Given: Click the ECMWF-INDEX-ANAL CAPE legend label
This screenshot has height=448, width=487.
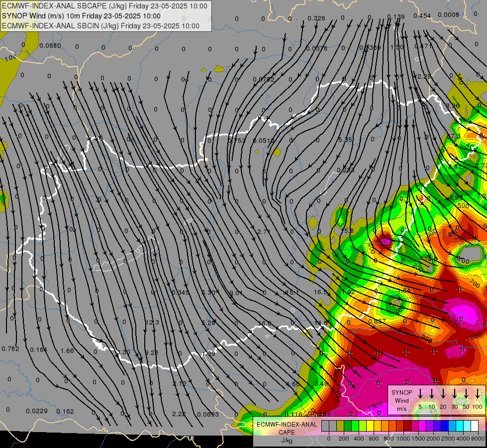Looking at the screenshot, I should point(287,428).
